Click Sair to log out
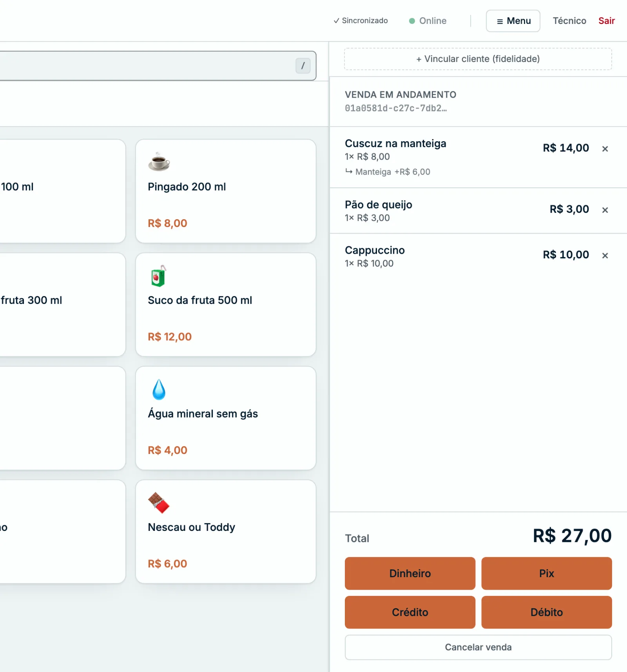This screenshot has height=672, width=627. pyautogui.click(x=606, y=21)
